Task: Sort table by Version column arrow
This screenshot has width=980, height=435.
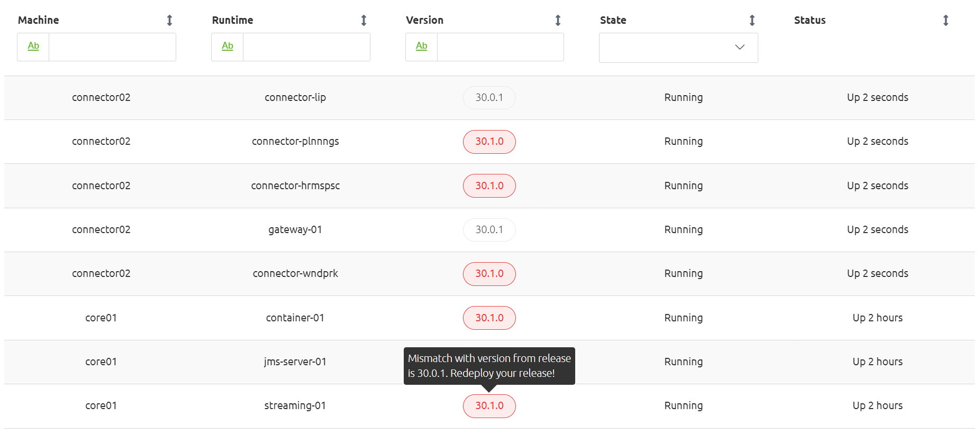Action: coord(558,20)
